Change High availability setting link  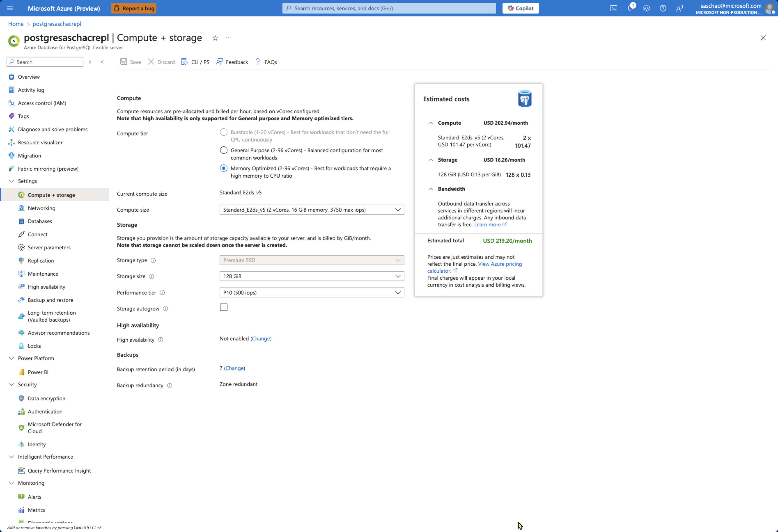pos(261,339)
